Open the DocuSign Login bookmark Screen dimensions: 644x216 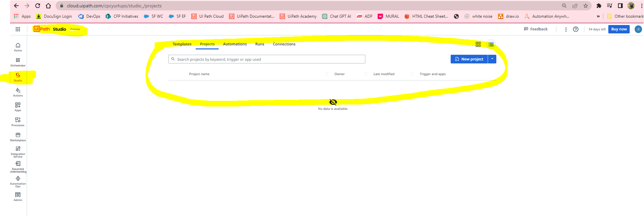[54, 16]
